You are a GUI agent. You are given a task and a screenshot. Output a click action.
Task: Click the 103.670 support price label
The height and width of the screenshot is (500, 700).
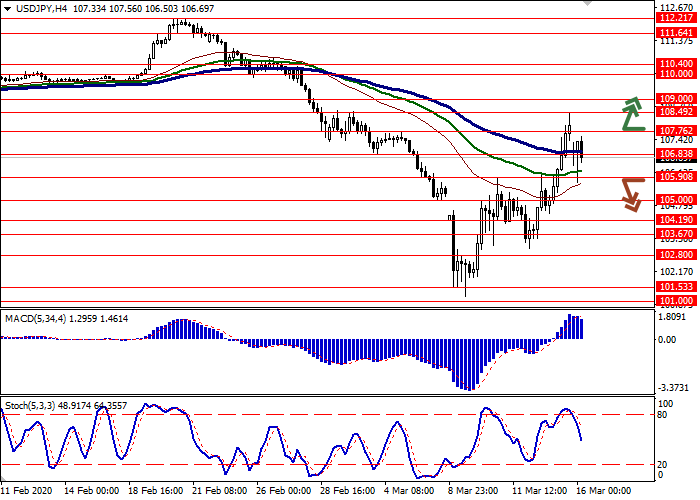[676, 233]
